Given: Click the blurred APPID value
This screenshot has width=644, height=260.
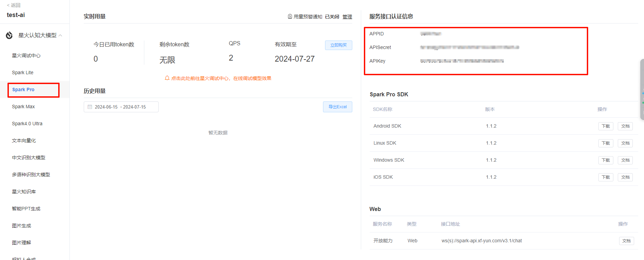Looking at the screenshot, I should (431, 34).
